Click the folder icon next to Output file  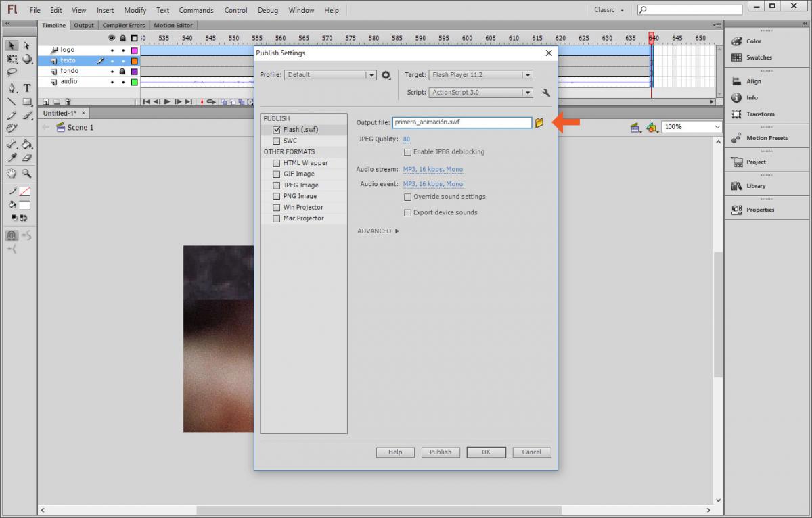pos(539,123)
